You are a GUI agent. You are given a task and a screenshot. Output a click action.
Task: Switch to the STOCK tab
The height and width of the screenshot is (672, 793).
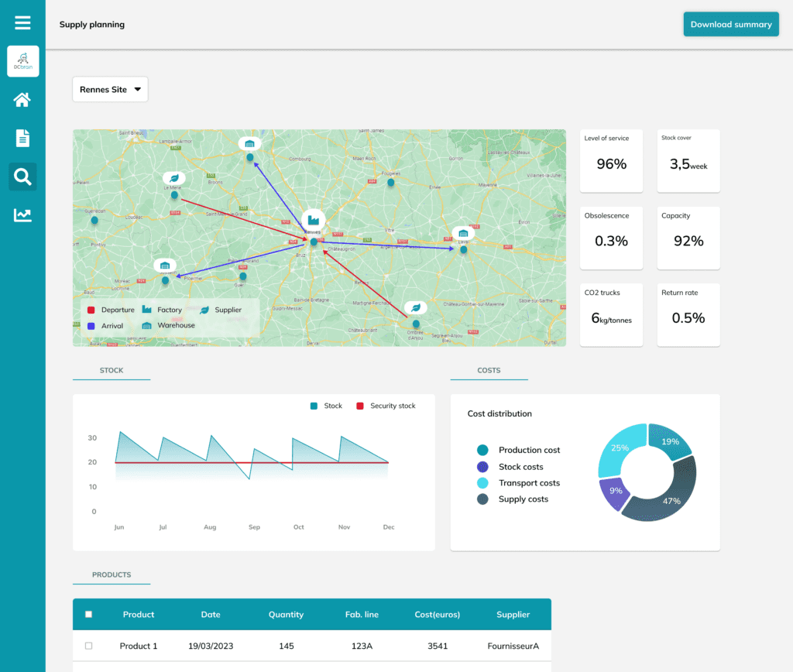tap(112, 371)
